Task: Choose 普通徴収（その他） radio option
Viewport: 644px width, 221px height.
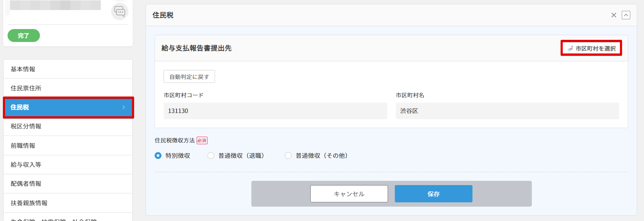Action: (288, 156)
